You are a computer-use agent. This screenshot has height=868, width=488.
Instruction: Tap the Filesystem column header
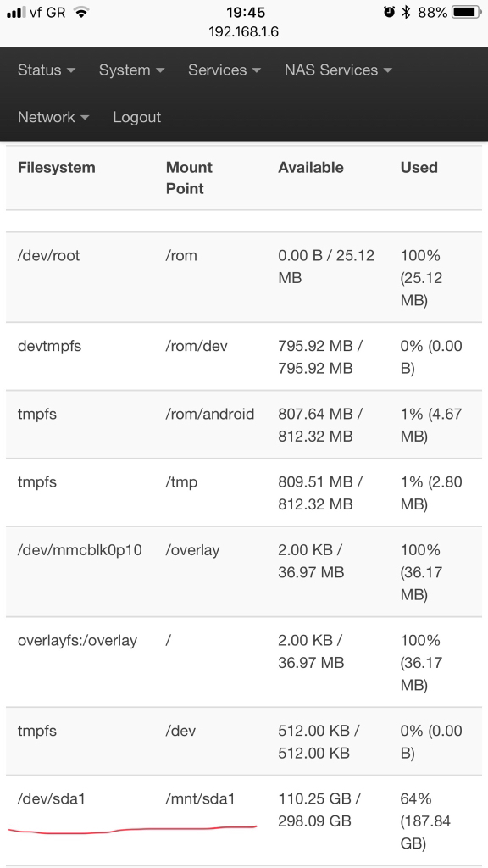coord(57,168)
